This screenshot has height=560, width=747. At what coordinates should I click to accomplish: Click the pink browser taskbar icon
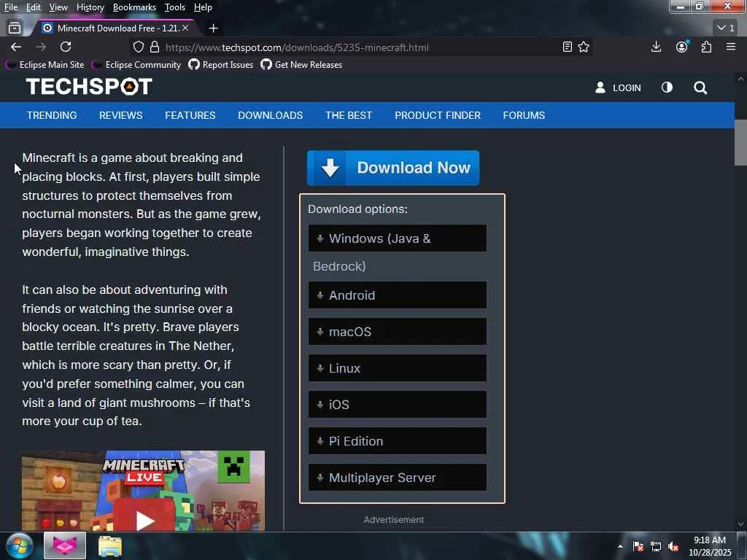pyautogui.click(x=65, y=545)
